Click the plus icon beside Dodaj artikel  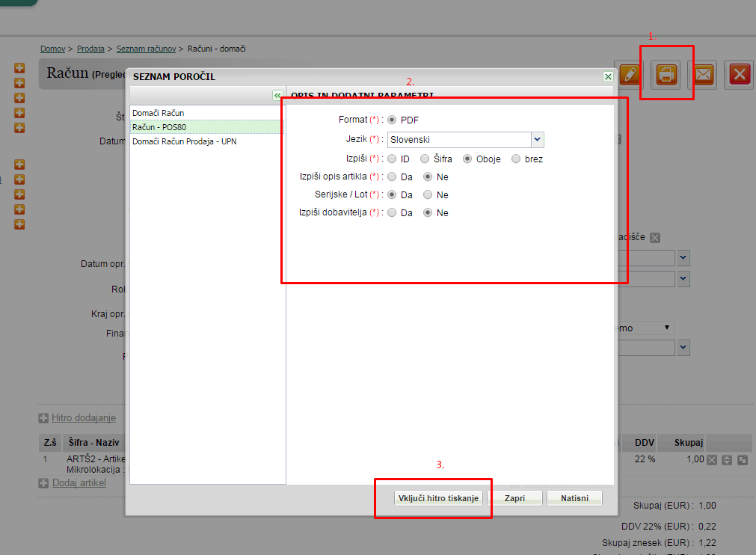(43, 483)
